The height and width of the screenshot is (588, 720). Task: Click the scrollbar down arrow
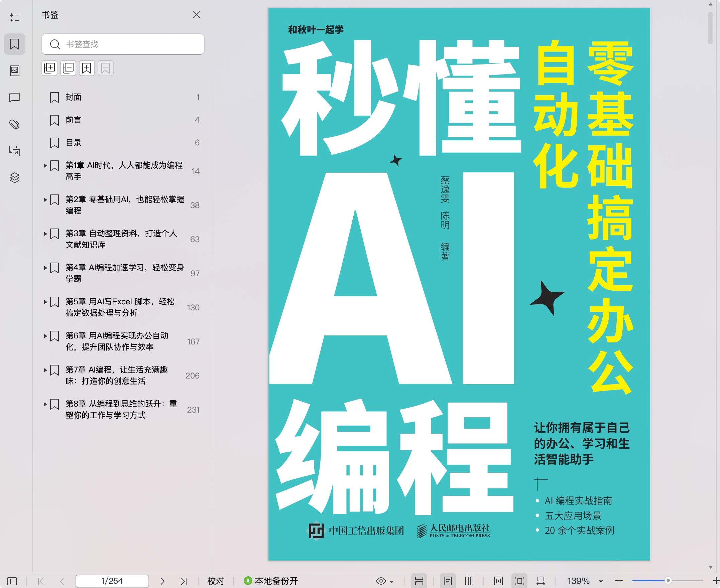pyautogui.click(x=711, y=567)
